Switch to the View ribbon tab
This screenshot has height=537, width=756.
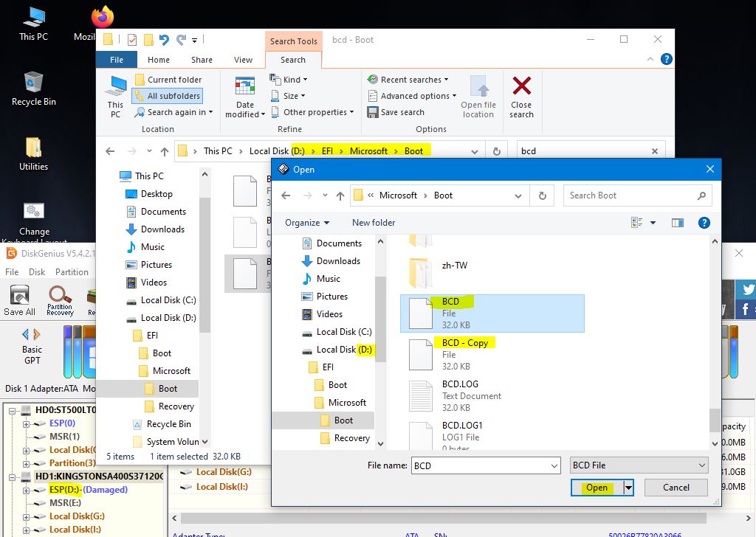[x=243, y=60]
